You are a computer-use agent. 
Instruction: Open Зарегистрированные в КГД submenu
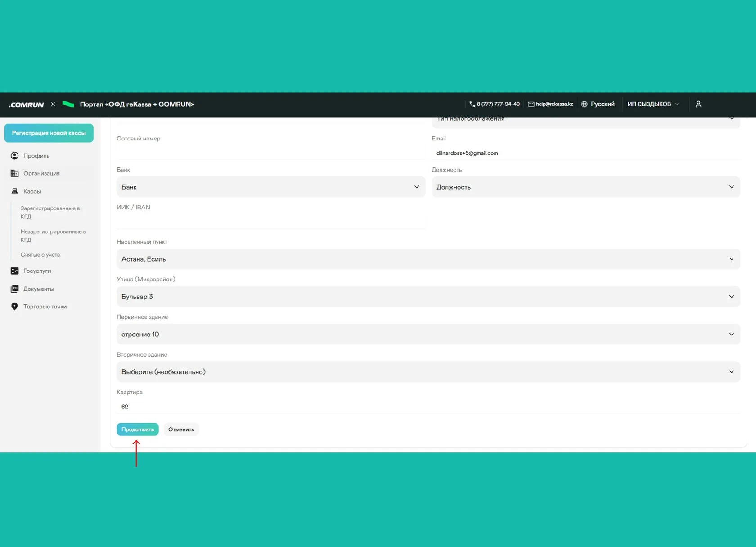pyautogui.click(x=50, y=212)
